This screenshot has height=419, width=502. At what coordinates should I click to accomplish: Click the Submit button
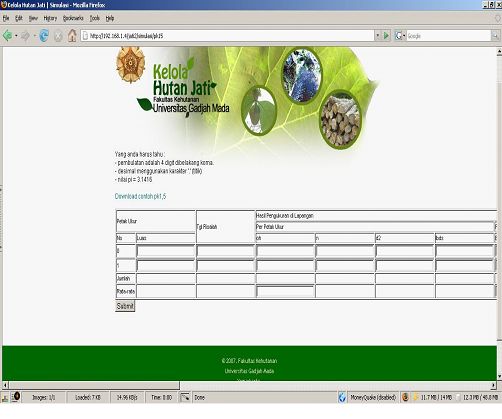pos(125,306)
